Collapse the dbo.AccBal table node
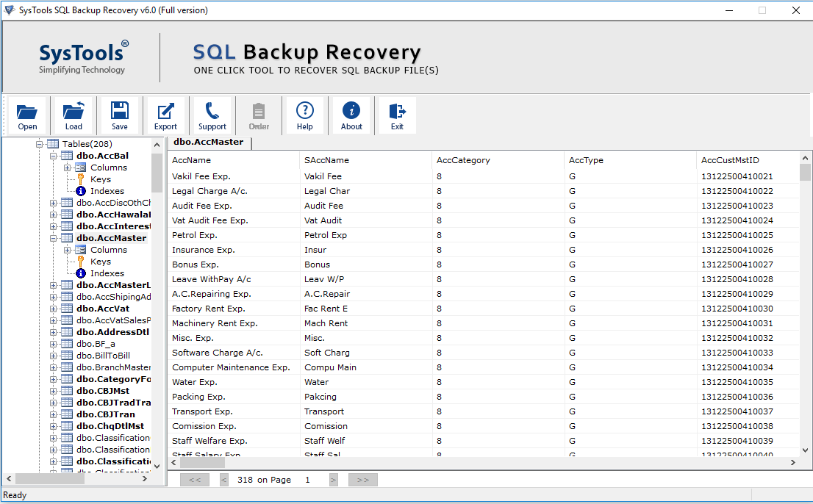This screenshot has height=504, width=813. coord(54,156)
